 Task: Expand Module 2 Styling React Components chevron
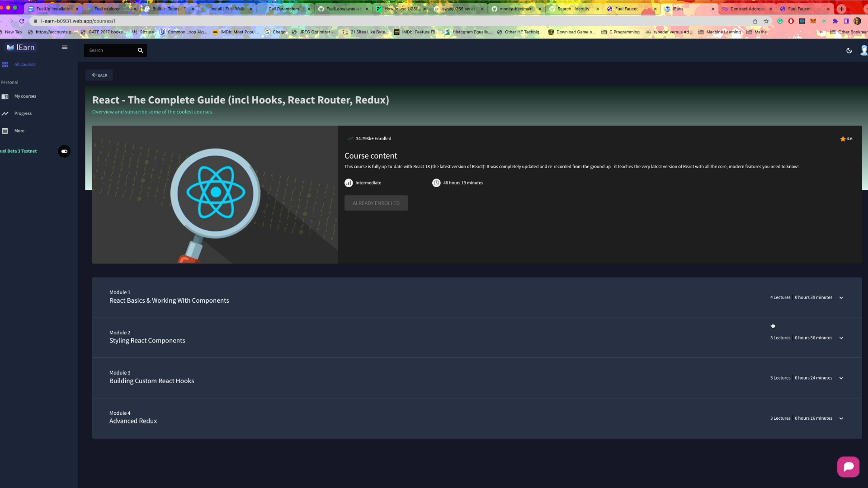(x=841, y=338)
